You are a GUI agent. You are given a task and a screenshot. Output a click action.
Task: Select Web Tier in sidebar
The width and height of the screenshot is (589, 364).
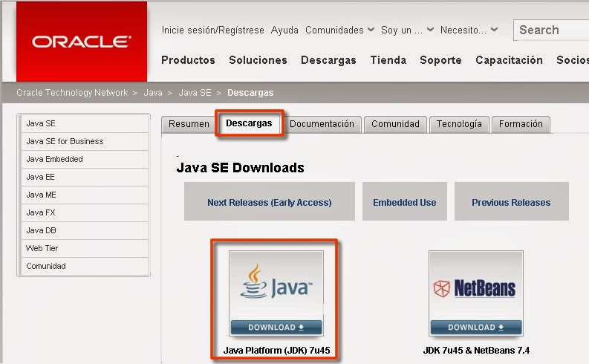85,248
